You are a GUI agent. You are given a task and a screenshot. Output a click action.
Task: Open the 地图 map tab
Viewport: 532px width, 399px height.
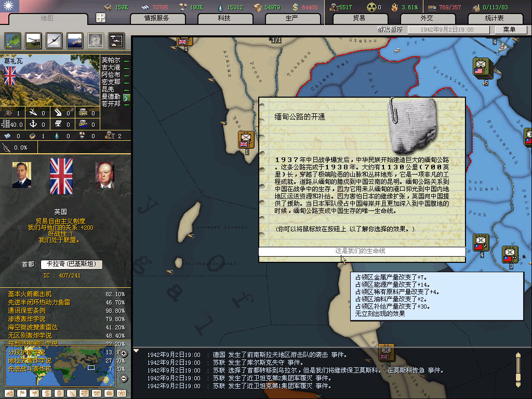pyautogui.click(x=47, y=18)
